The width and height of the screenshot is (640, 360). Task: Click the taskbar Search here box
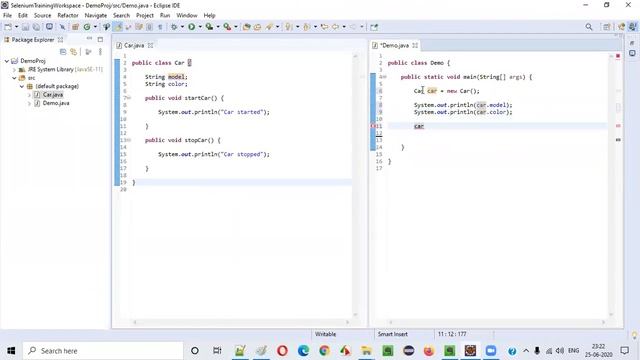coord(103,351)
